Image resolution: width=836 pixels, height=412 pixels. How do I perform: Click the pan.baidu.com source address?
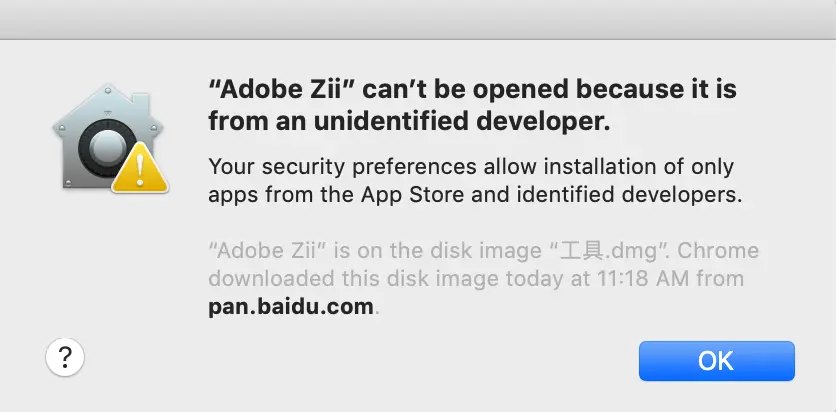(x=290, y=306)
